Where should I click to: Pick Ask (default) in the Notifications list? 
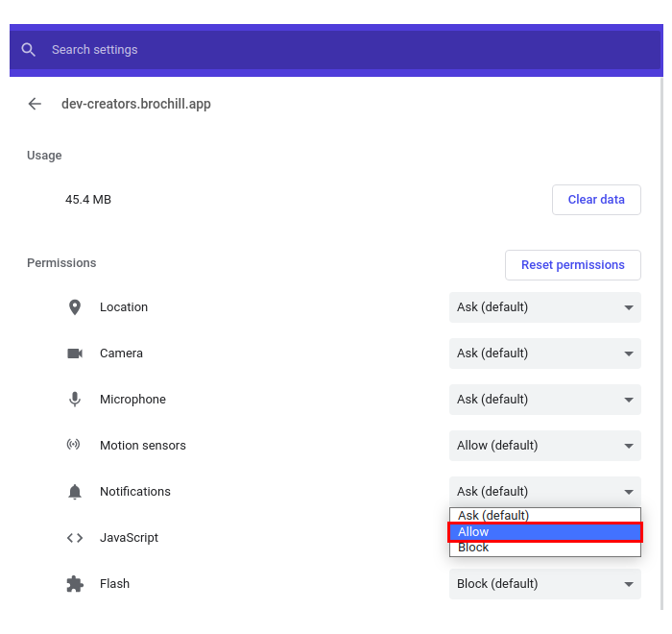(544, 516)
